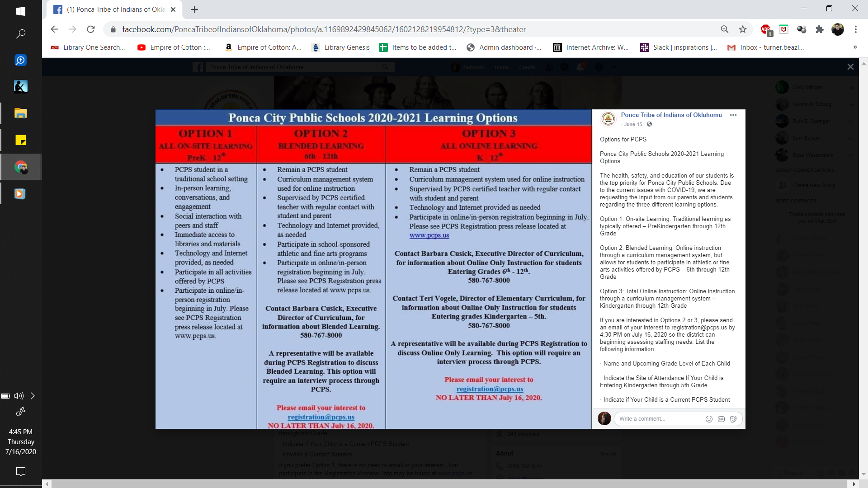Screen dimensions: 868x488
Task: Close the photo theater view
Action: (850, 67)
